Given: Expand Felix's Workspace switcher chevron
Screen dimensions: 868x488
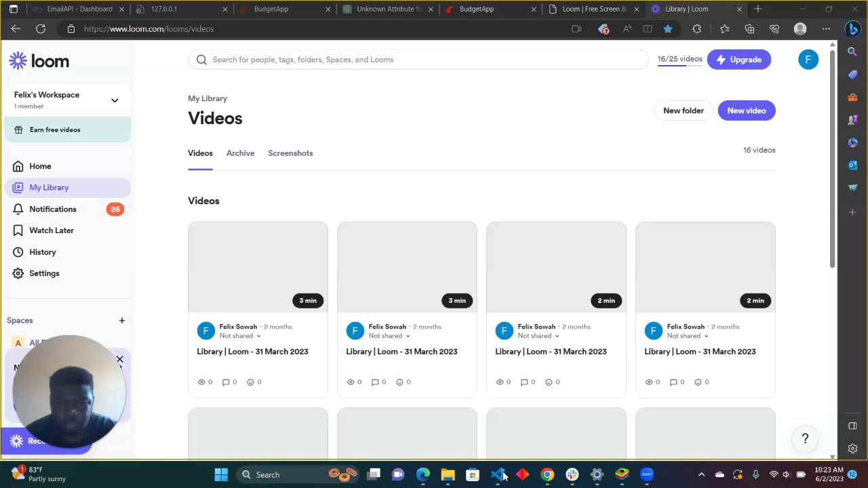Looking at the screenshot, I should click(x=115, y=100).
